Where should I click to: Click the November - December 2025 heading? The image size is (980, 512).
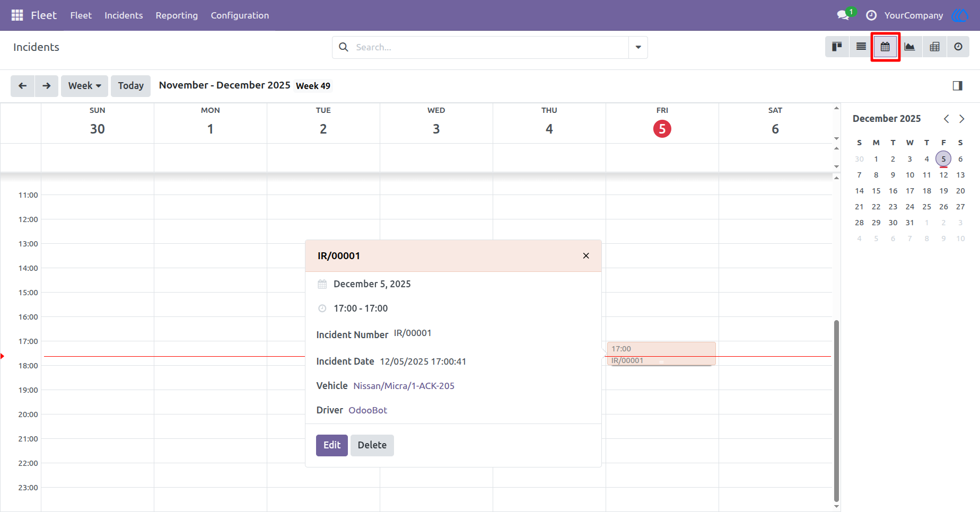pos(225,85)
